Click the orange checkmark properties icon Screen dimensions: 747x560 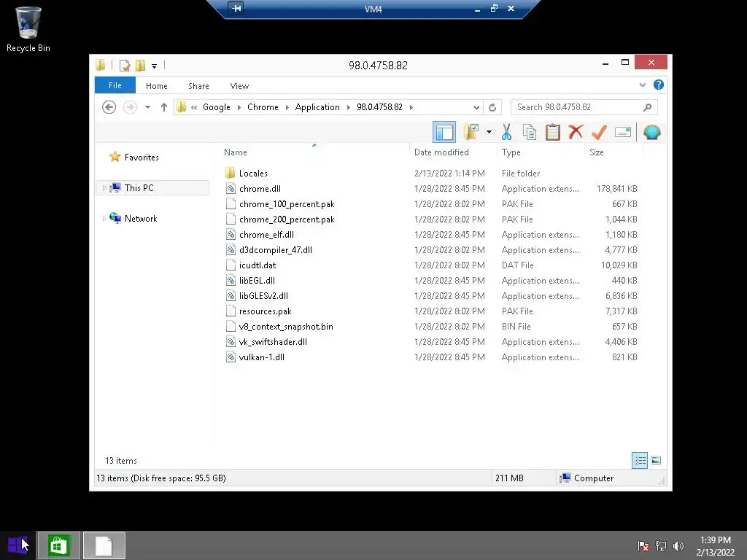point(599,132)
